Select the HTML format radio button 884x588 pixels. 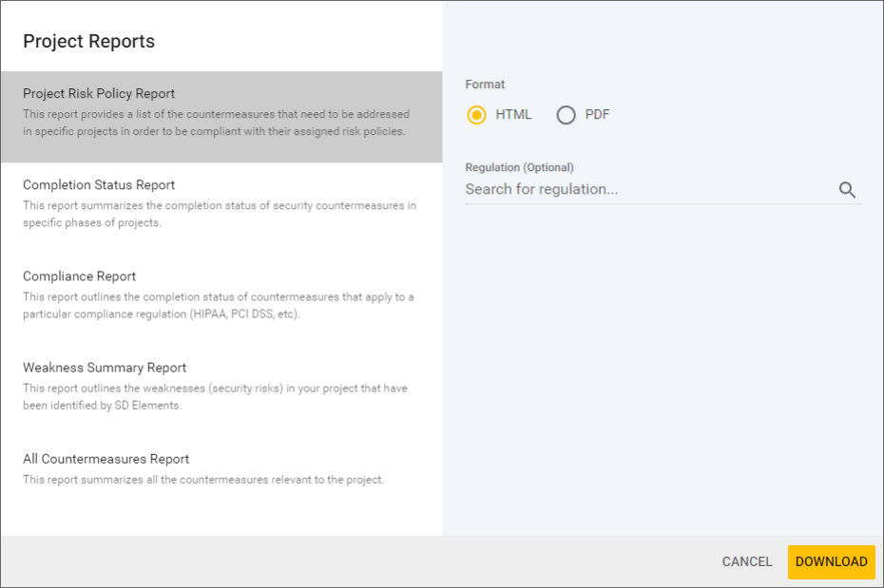[476, 114]
